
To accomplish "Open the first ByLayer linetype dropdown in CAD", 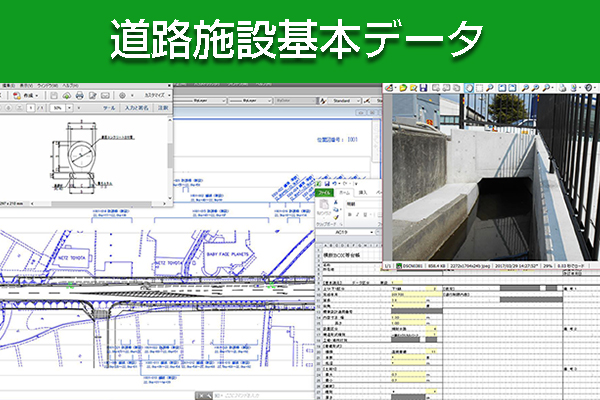I will (202, 101).
